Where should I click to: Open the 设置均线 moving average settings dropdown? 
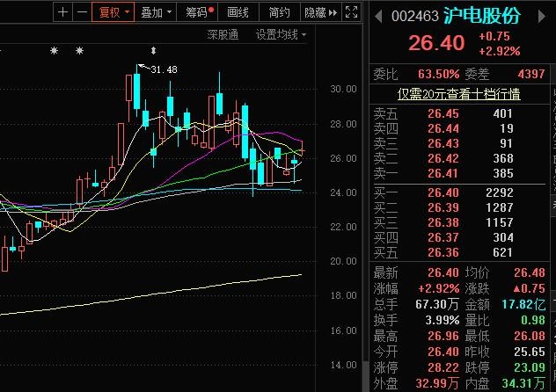(281, 35)
